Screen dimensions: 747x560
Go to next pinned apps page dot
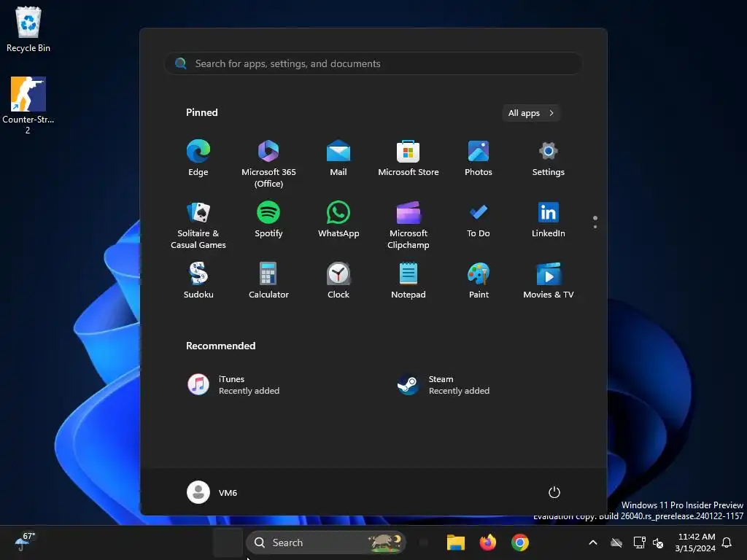pos(595,227)
